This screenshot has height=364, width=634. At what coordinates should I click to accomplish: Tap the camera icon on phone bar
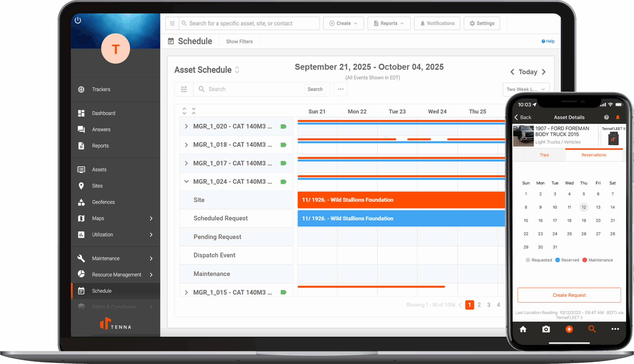[x=546, y=329]
